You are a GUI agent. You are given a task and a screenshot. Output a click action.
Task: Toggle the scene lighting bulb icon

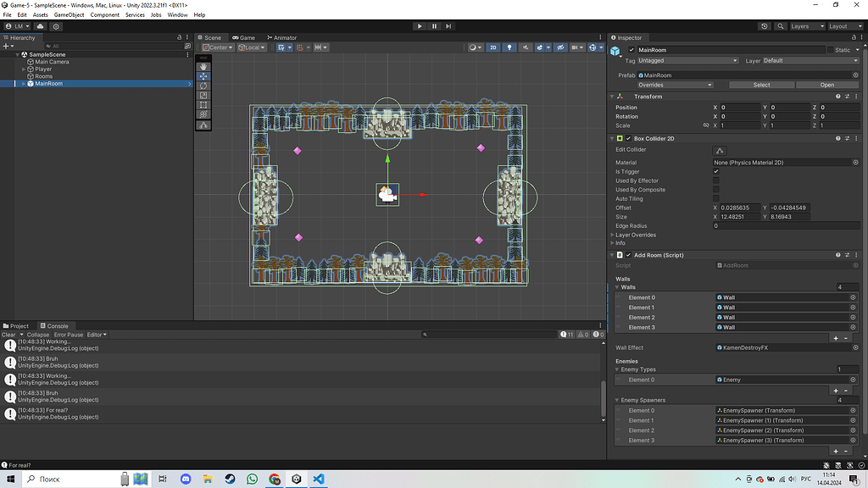point(509,48)
